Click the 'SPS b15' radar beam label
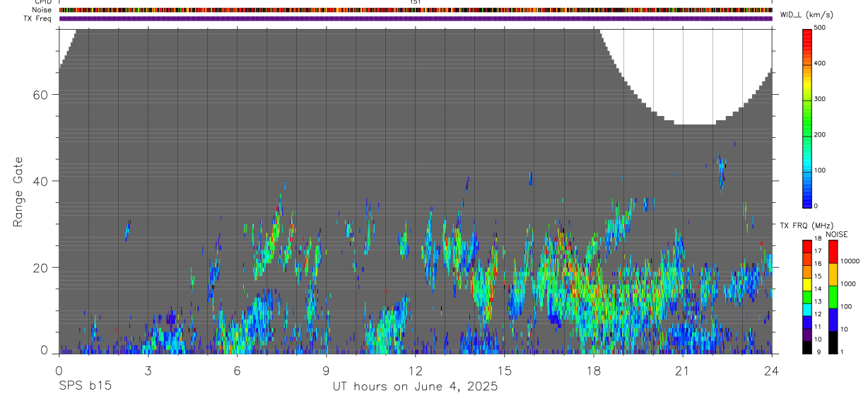 pos(84,387)
